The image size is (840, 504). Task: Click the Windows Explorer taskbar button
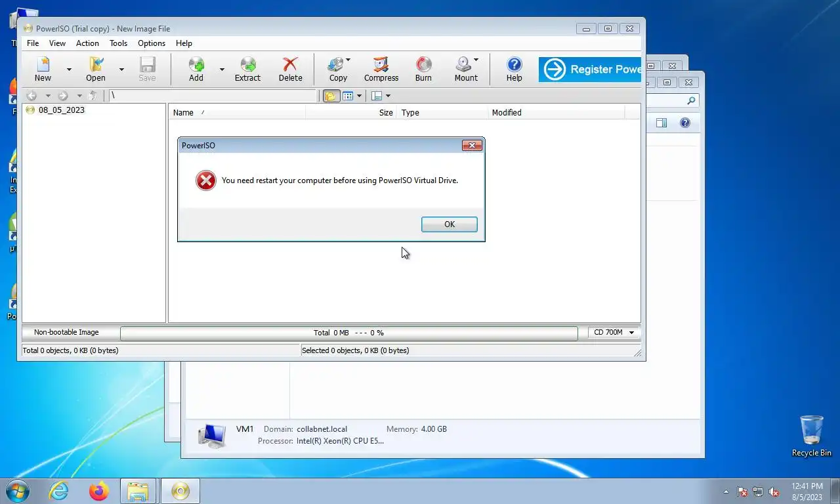point(138,491)
